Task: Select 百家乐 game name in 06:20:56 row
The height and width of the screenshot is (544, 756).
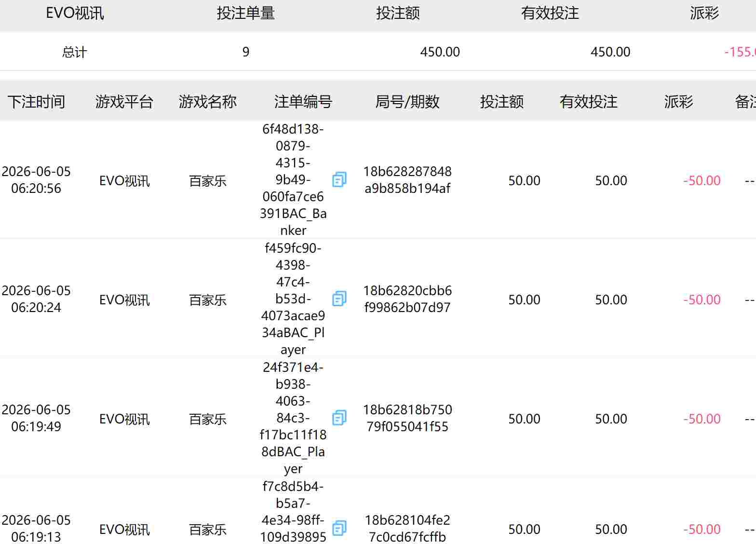Action: 208,181
